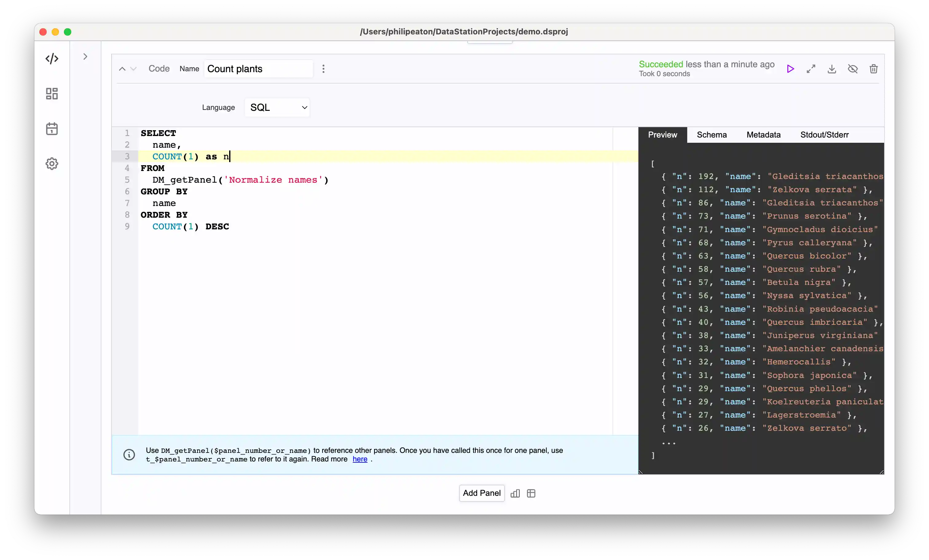Screen dimensions: 929x560
Task: Move panel up with chevron
Action: click(122, 68)
